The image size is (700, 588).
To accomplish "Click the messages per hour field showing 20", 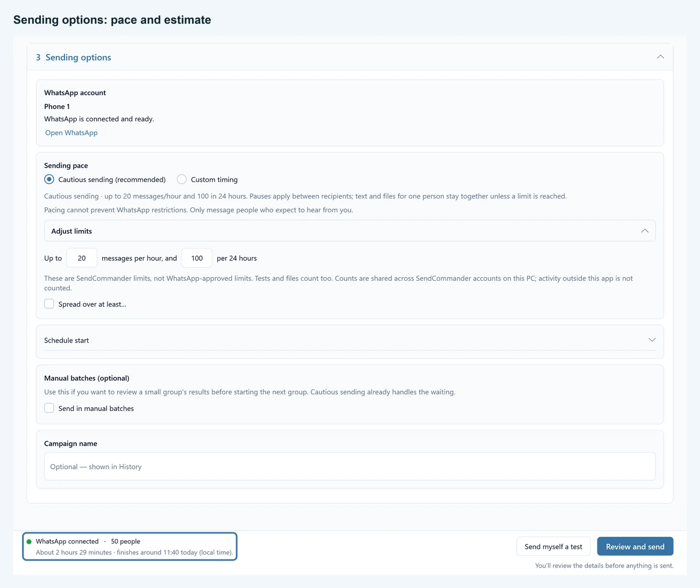I will click(x=82, y=258).
